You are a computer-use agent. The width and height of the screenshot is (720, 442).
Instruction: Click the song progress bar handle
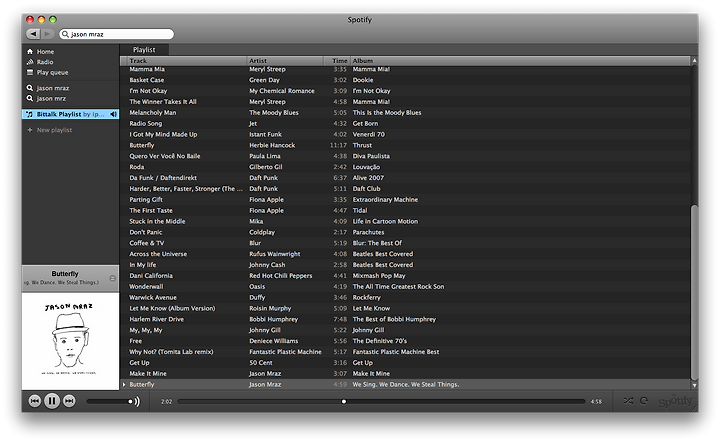point(344,402)
